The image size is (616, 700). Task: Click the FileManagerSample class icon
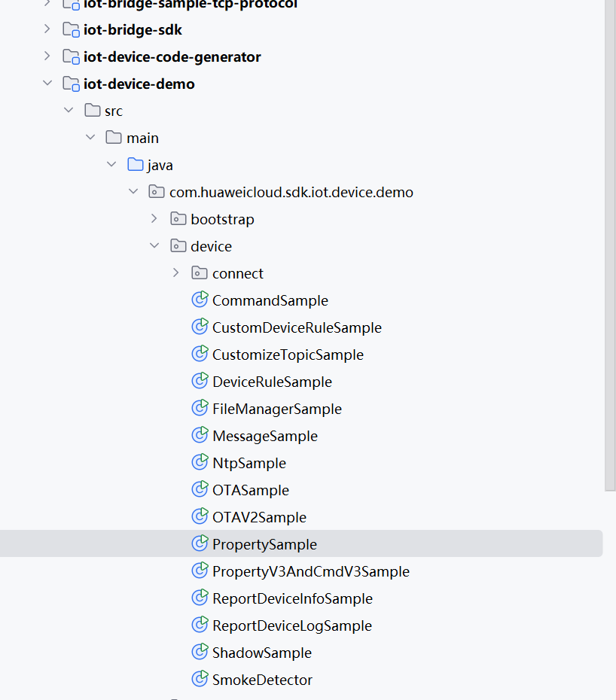[200, 408]
